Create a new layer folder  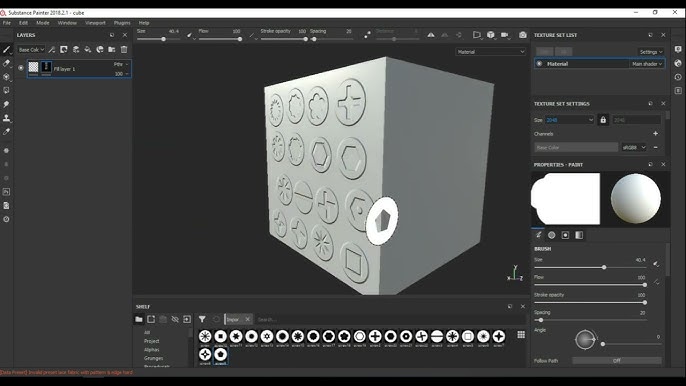[112, 50]
